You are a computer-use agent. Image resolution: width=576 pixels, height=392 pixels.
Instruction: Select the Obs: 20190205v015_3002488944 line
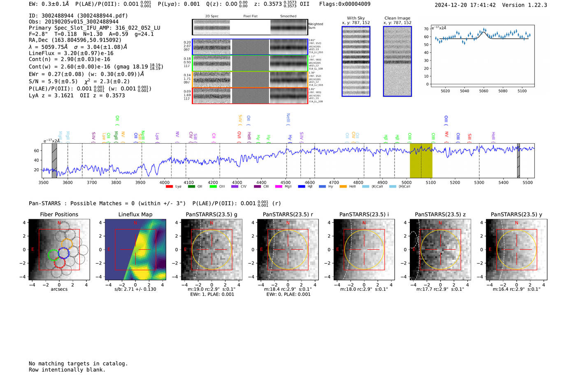[x=74, y=22]
